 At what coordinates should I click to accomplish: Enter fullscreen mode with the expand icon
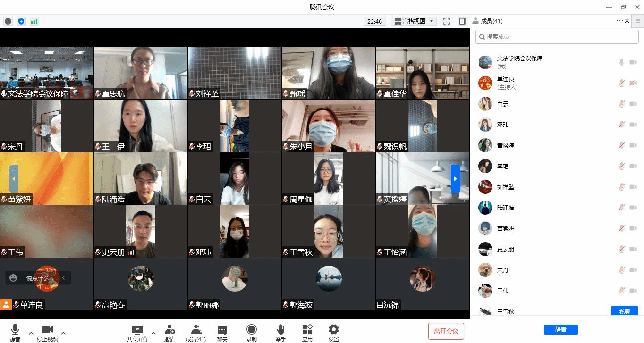pos(447,21)
